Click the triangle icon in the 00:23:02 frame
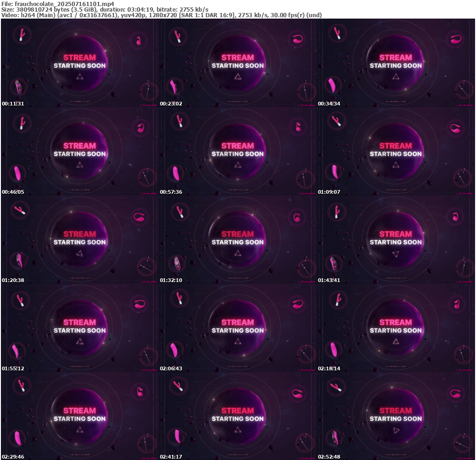The width and height of the screenshot is (476, 460). point(238,77)
